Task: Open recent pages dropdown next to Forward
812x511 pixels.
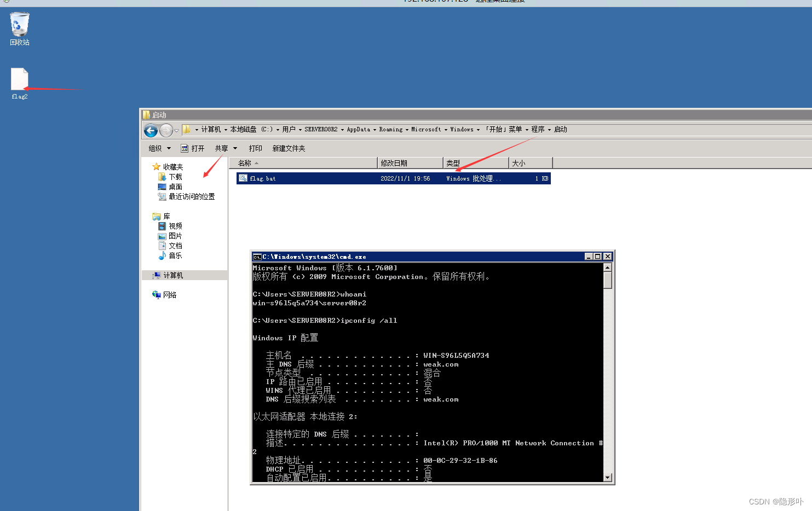Action: coord(176,131)
